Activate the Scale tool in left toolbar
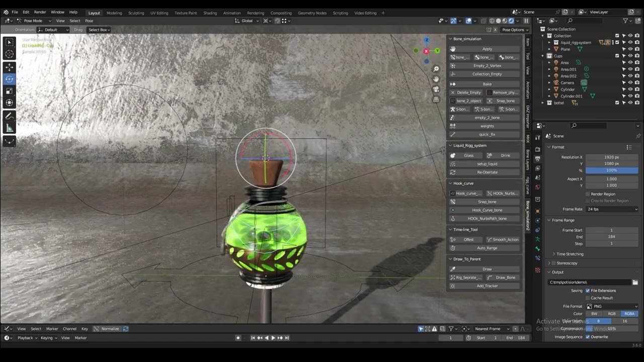Image resolution: width=644 pixels, height=362 pixels. [9, 91]
